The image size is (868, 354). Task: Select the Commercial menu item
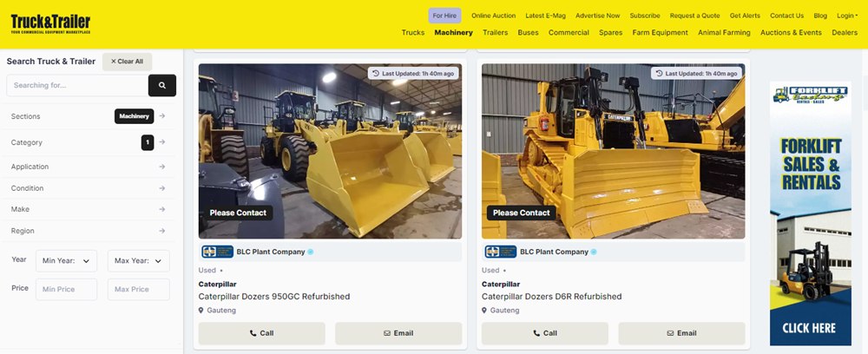click(x=569, y=33)
